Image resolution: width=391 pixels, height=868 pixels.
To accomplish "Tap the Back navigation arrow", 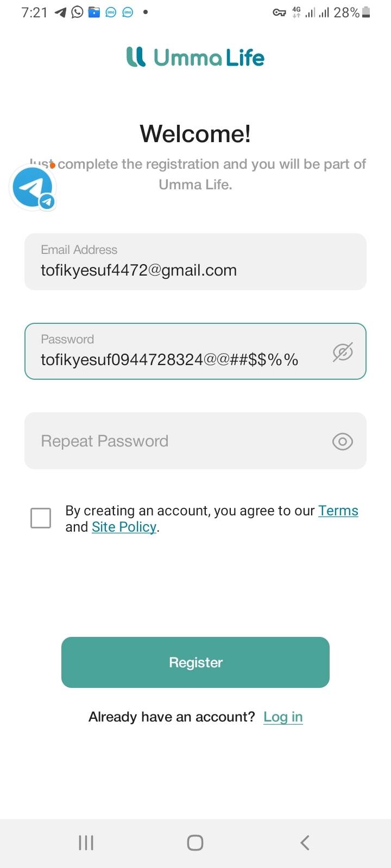I will pos(305,843).
